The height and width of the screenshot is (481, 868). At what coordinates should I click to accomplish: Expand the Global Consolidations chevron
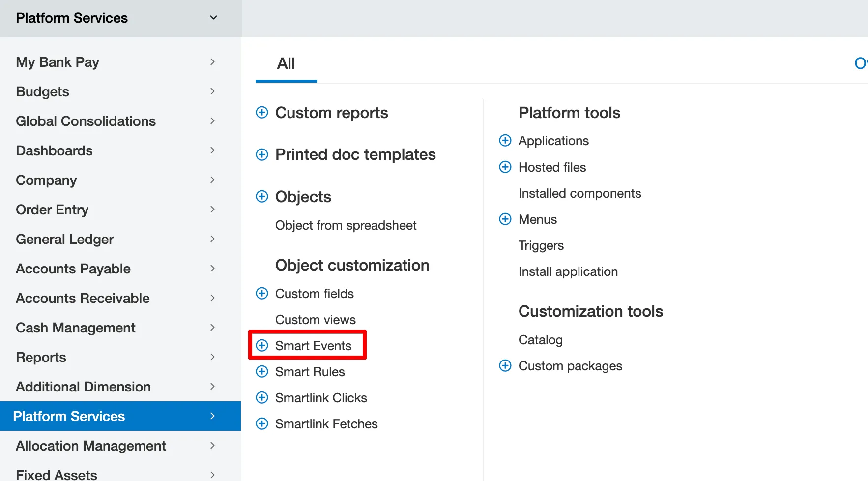212,121
